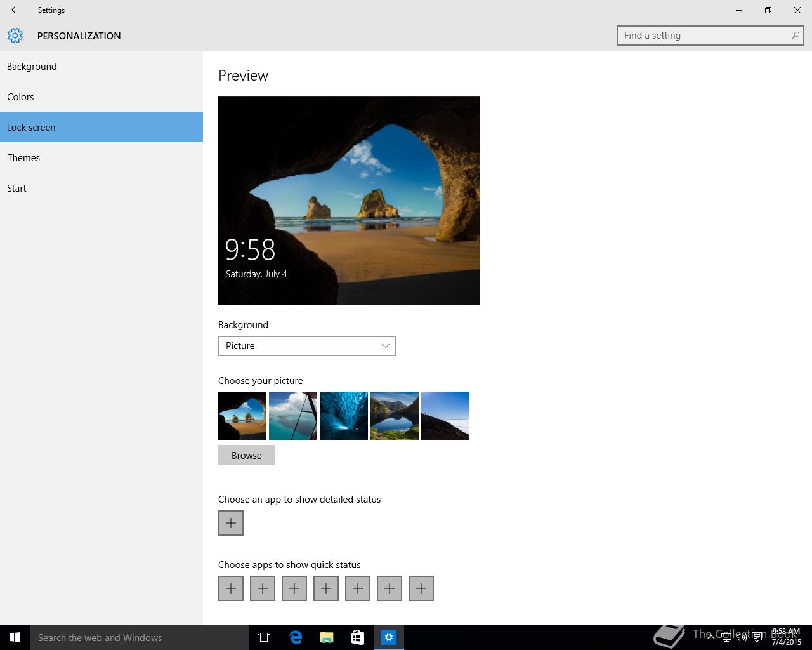Open the network status tray icon

click(x=726, y=637)
